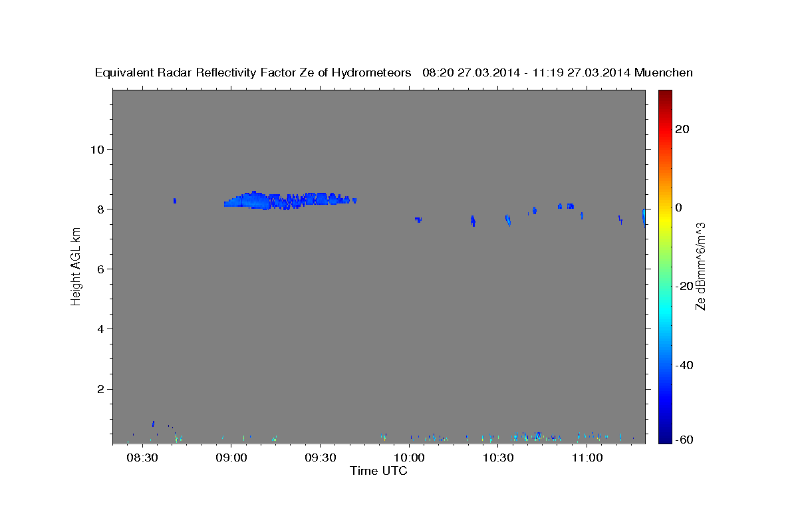Image resolution: width=798 pixels, height=532 pixels.
Task: Click the dark blue bottom of the colorbar
Action: pyautogui.click(x=664, y=438)
